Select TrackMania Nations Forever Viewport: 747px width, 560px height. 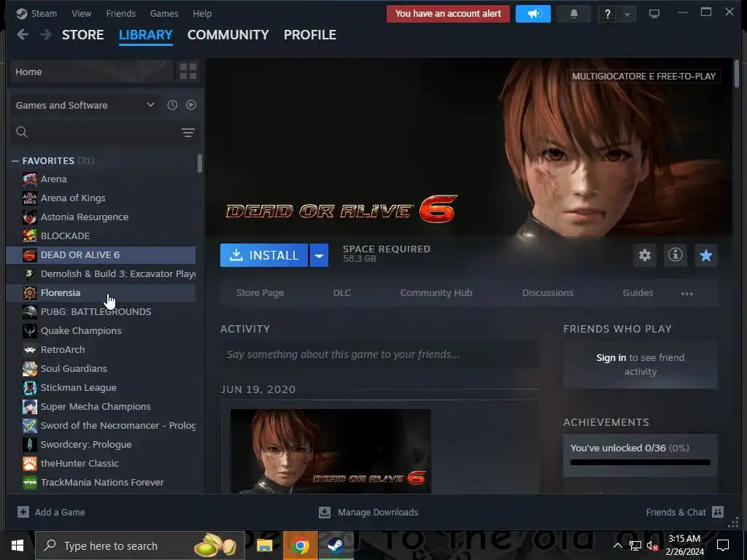pos(101,483)
